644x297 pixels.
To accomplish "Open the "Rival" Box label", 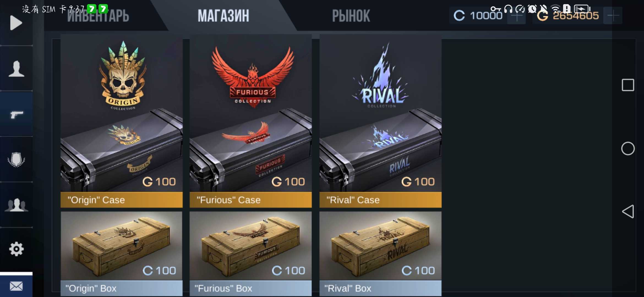I will point(348,288).
